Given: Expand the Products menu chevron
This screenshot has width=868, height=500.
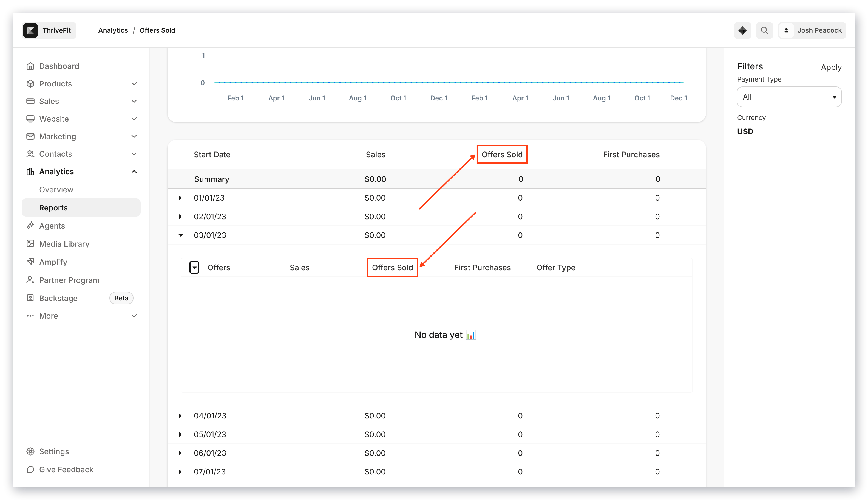Looking at the screenshot, I should [x=134, y=83].
